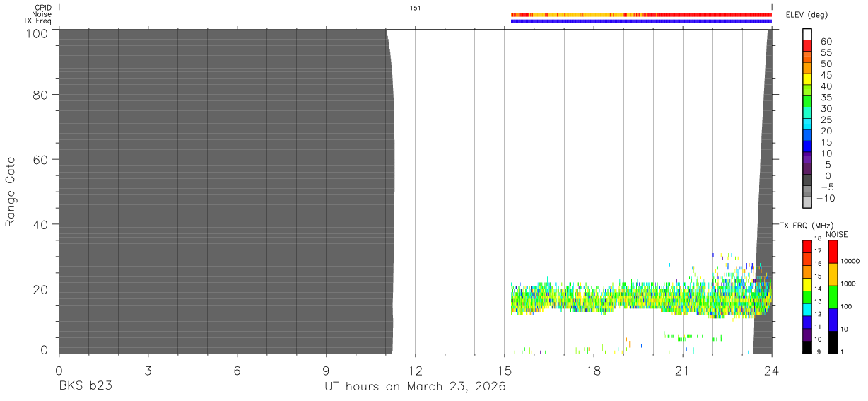
Task: Click the 18 tick on the UT hours axis
Action: coord(593,370)
